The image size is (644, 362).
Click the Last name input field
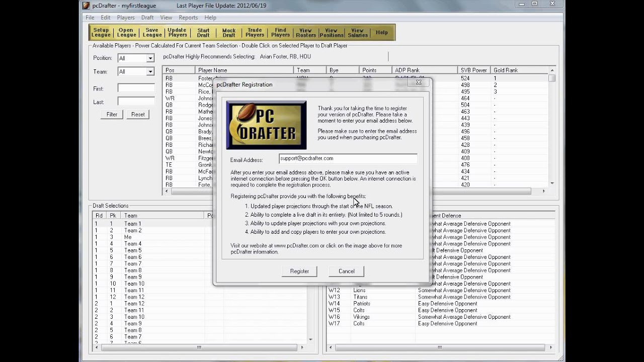point(136,102)
